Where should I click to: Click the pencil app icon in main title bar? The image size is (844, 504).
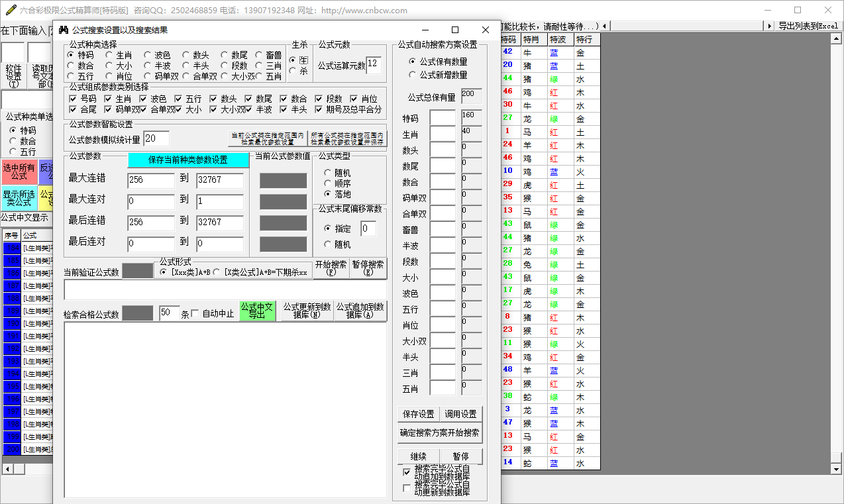tap(11, 10)
